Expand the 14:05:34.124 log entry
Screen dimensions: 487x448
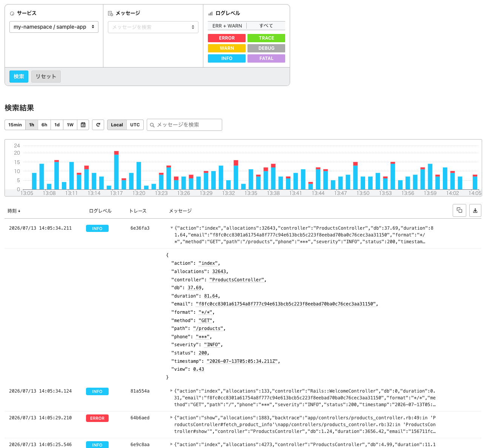click(172, 391)
